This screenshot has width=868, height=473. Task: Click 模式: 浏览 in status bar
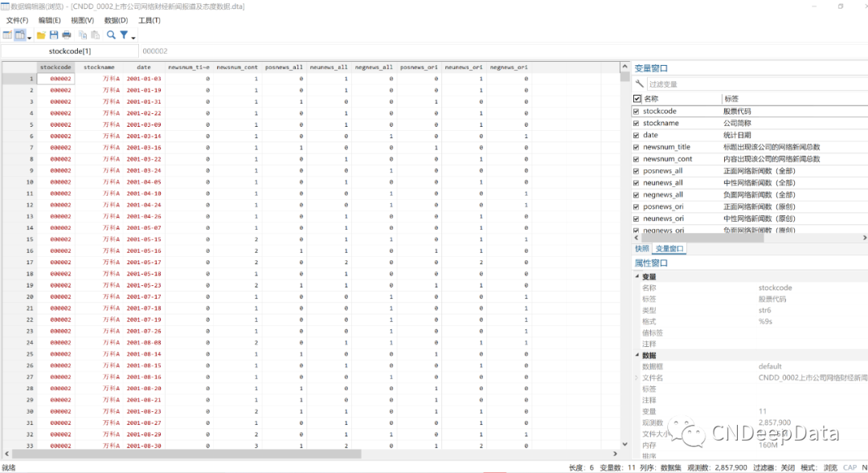tap(819, 467)
